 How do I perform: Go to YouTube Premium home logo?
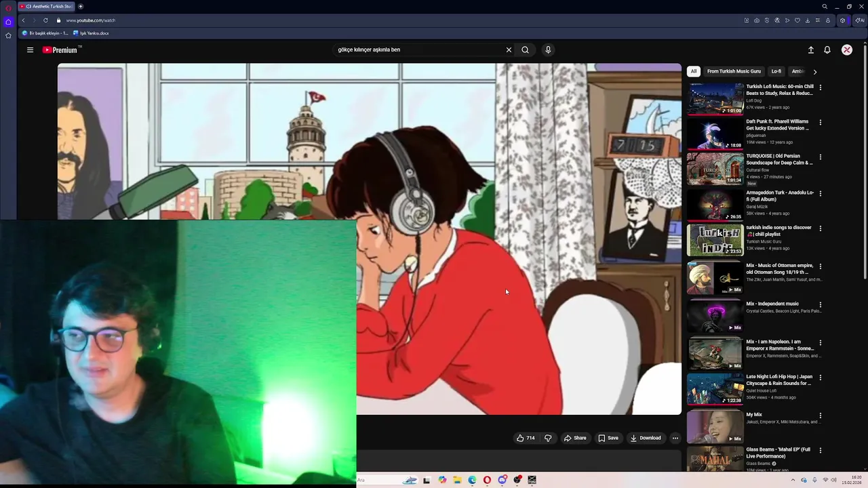[62, 49]
